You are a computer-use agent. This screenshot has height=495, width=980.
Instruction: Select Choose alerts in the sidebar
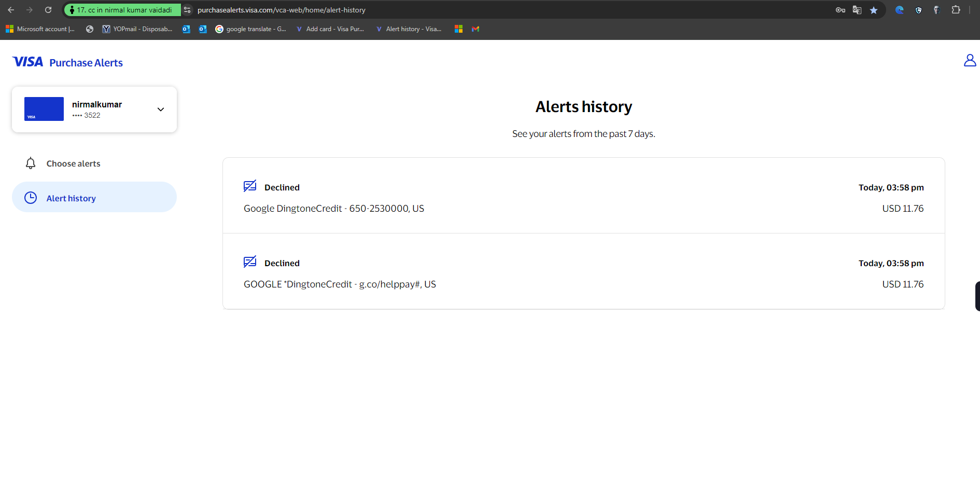coord(73,163)
